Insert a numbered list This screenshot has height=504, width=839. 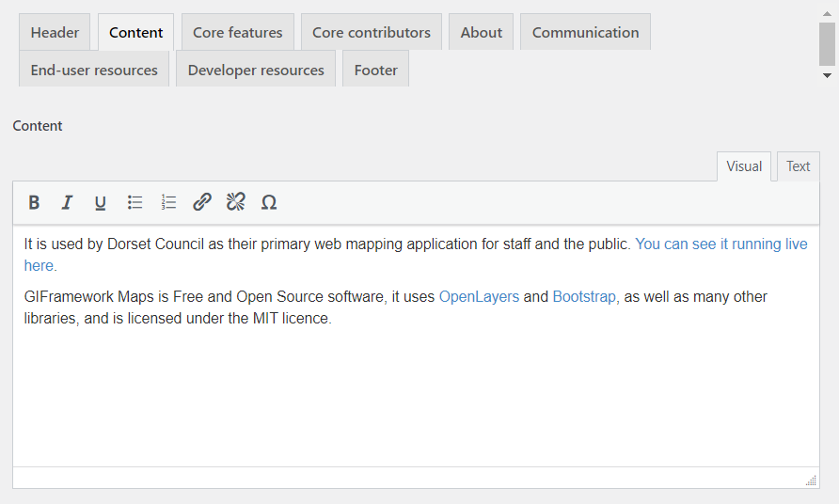click(168, 202)
